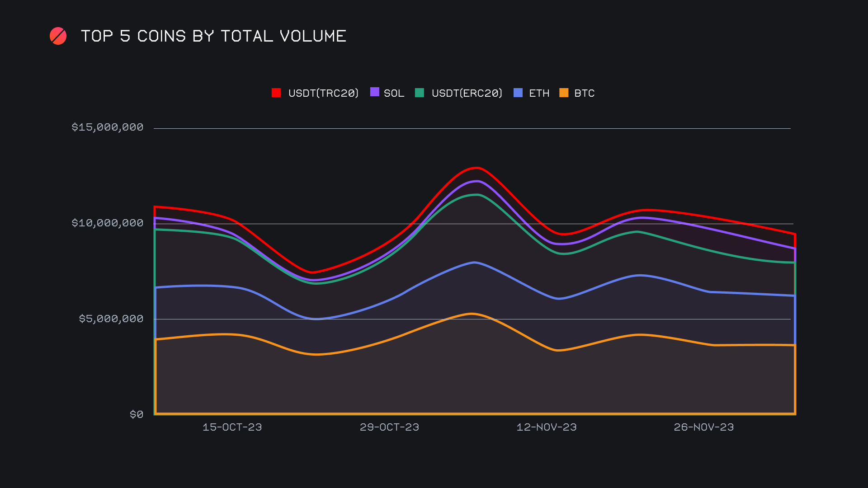Image resolution: width=868 pixels, height=488 pixels.
Task: Hide the ETH series via legend text
Action: click(x=539, y=93)
